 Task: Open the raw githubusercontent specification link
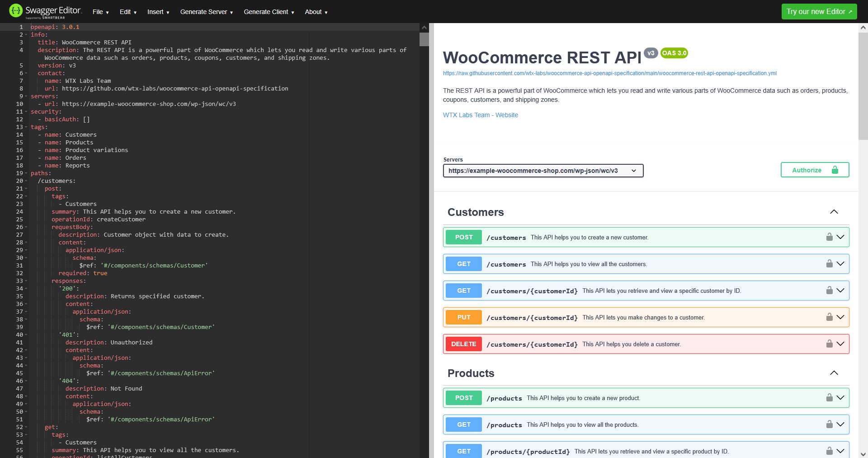click(x=610, y=73)
